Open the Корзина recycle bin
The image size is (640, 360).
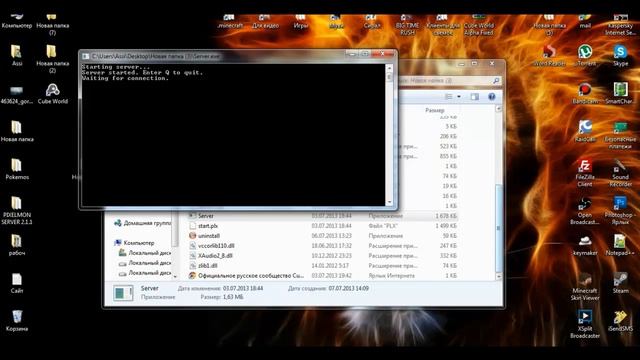click(17, 317)
